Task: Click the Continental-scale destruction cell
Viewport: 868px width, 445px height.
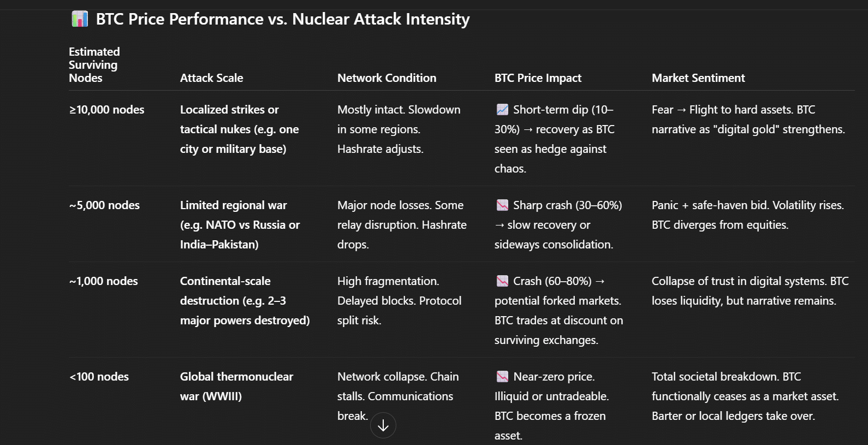Action: tap(245, 301)
